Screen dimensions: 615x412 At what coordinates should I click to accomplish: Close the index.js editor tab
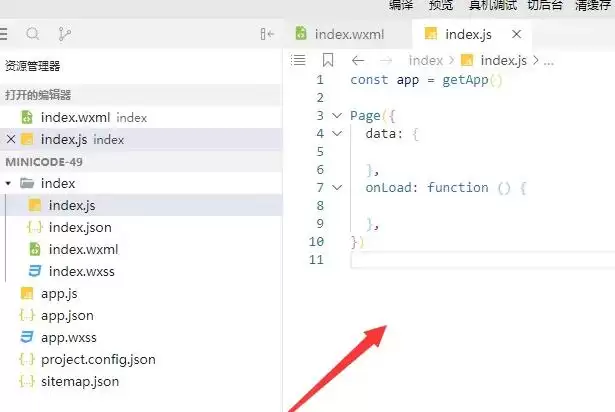(517, 34)
